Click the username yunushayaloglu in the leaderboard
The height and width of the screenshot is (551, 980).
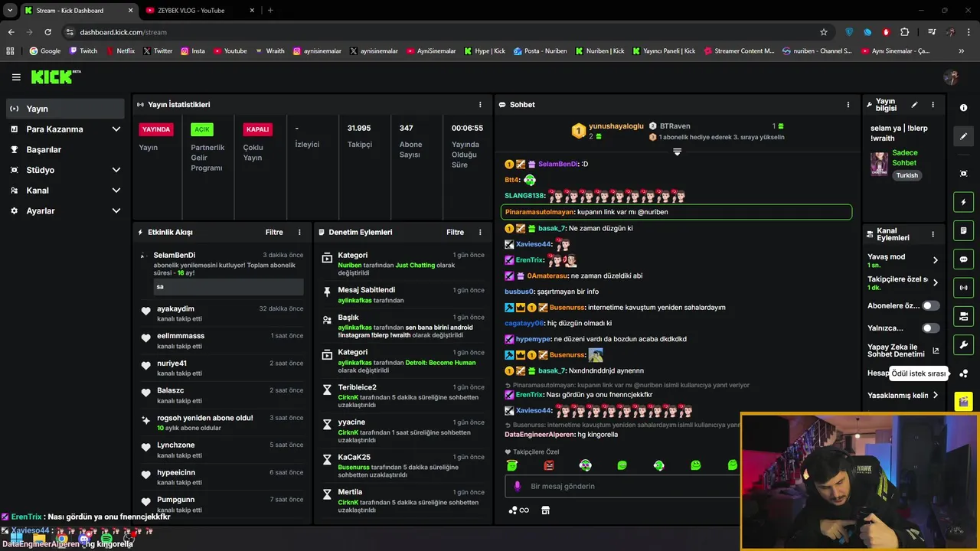click(x=616, y=126)
